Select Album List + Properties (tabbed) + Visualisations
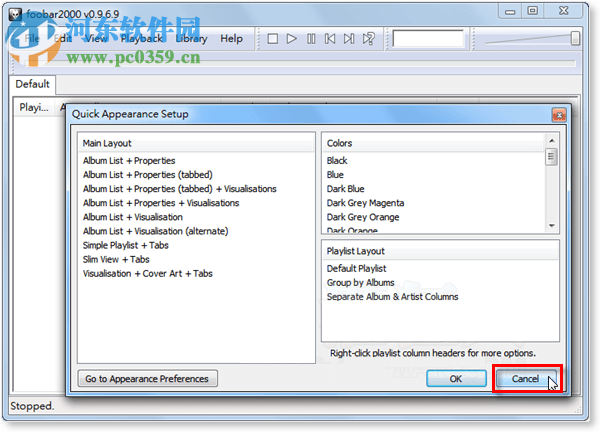600x432 pixels. click(179, 189)
